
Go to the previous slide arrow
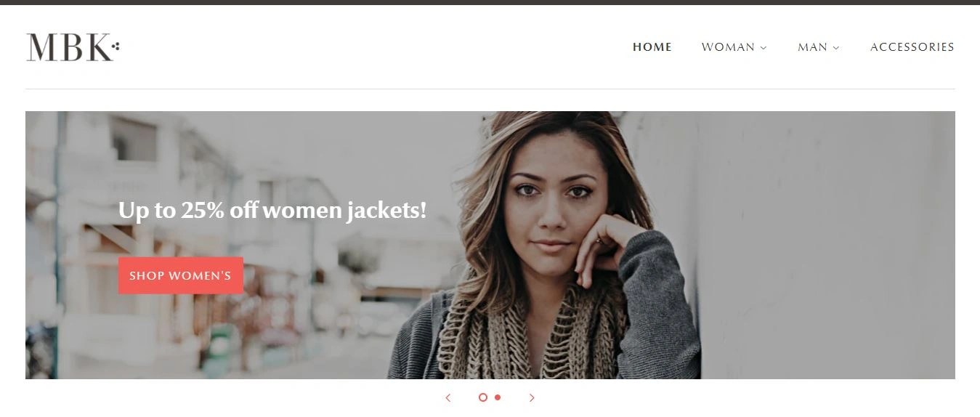[x=448, y=397]
